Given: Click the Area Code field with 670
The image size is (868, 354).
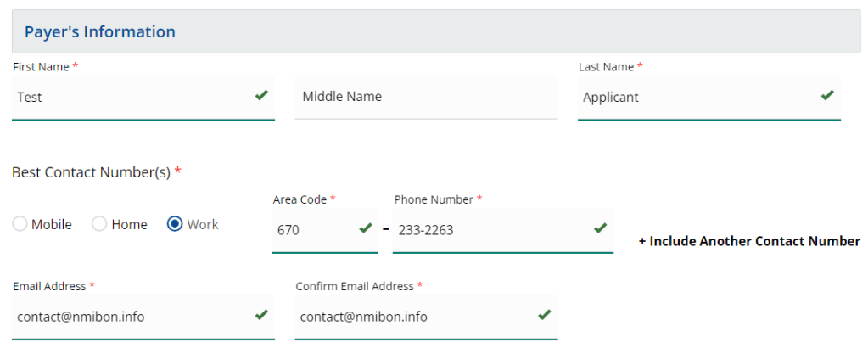Looking at the screenshot, I should (312, 229).
